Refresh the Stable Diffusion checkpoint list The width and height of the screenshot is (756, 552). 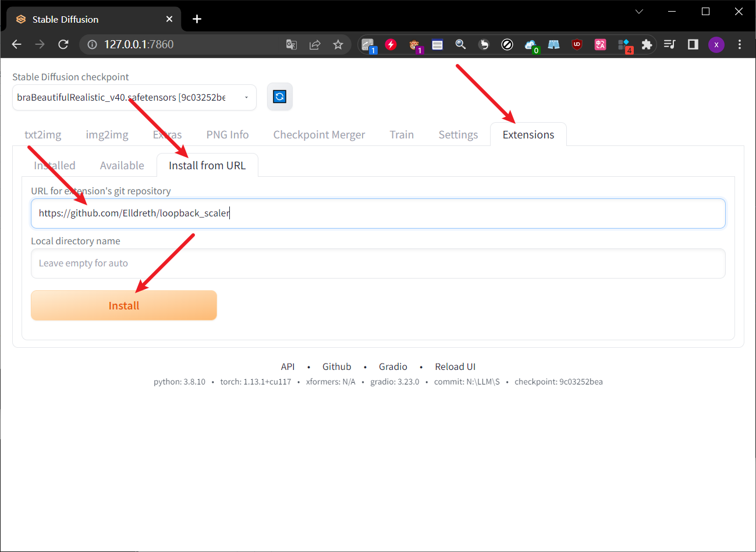tap(279, 97)
